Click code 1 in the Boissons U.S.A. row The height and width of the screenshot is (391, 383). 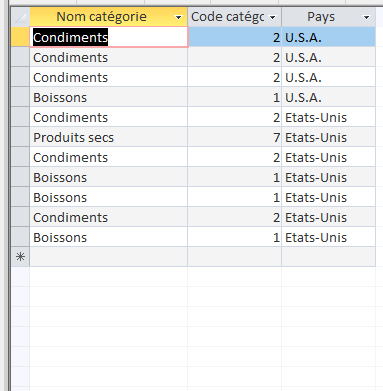point(235,97)
